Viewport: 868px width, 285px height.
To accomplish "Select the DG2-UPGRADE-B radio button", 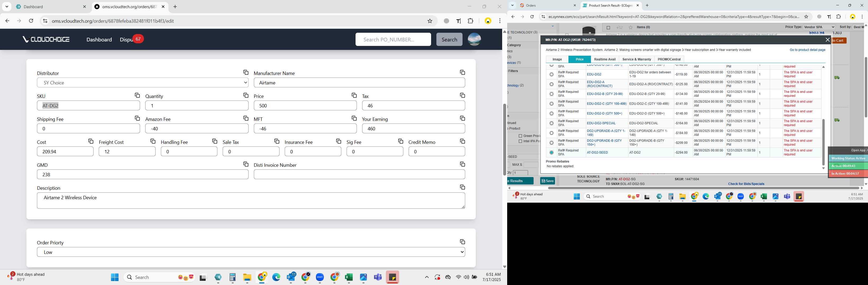I will [551, 143].
